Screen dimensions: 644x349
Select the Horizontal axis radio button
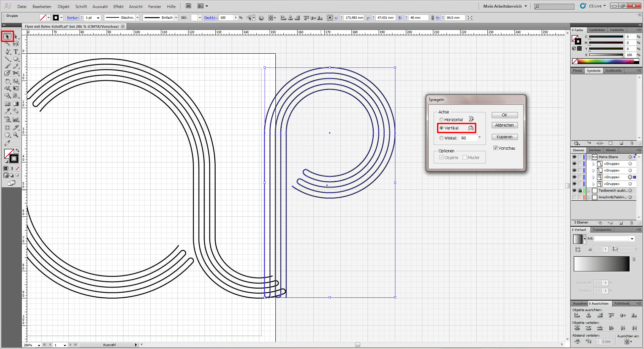[441, 120]
